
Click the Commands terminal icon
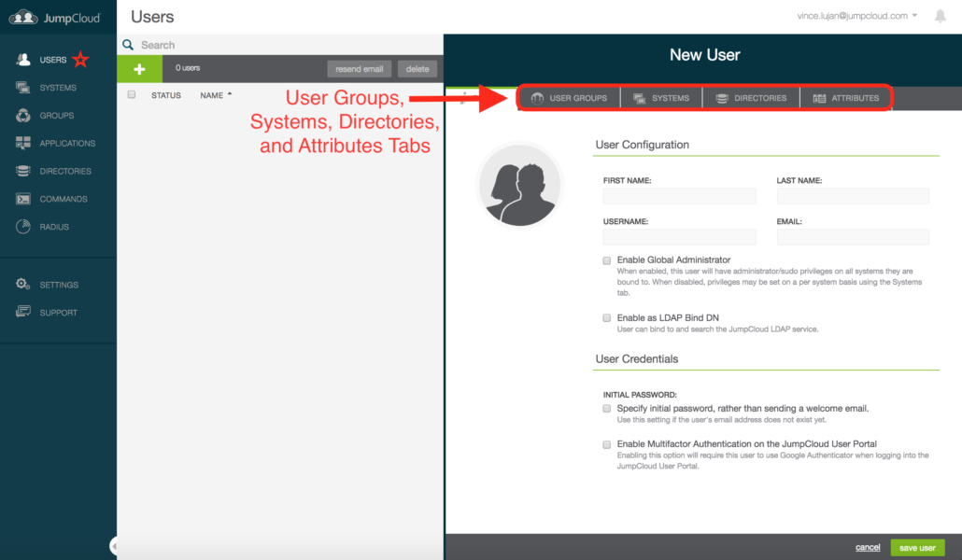(23, 199)
